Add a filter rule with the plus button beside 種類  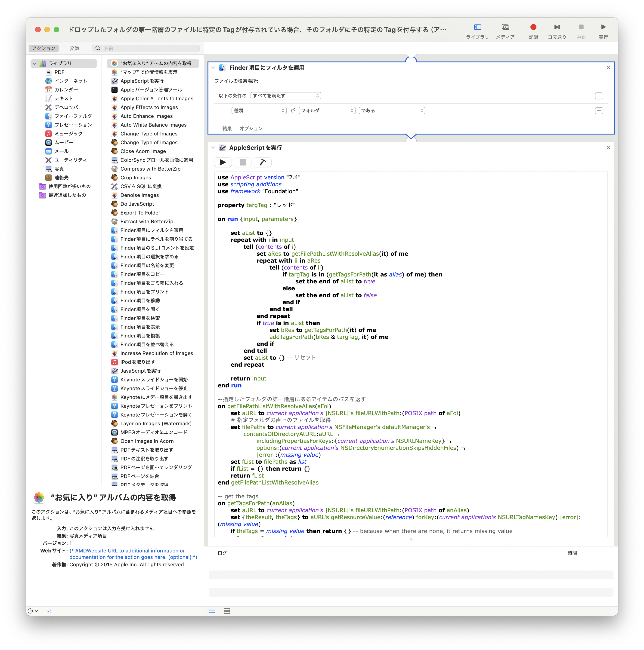(599, 111)
